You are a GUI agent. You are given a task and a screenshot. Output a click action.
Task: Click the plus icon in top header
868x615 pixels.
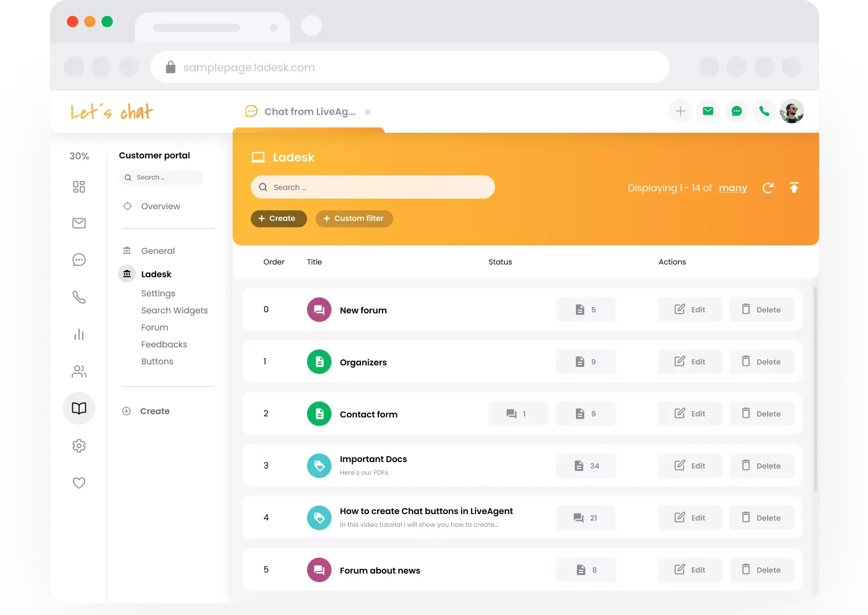coord(680,112)
